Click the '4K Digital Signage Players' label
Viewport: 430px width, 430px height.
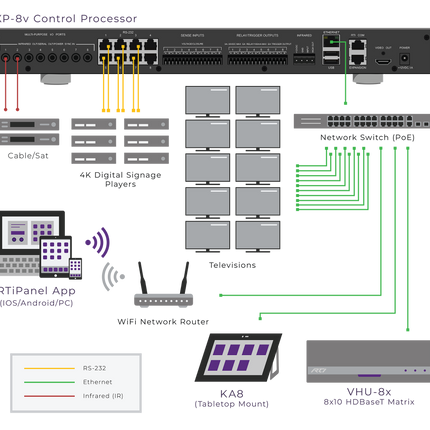pos(120,179)
